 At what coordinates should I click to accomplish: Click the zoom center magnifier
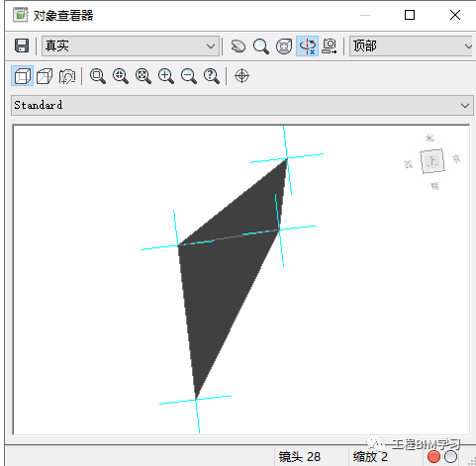pos(121,76)
